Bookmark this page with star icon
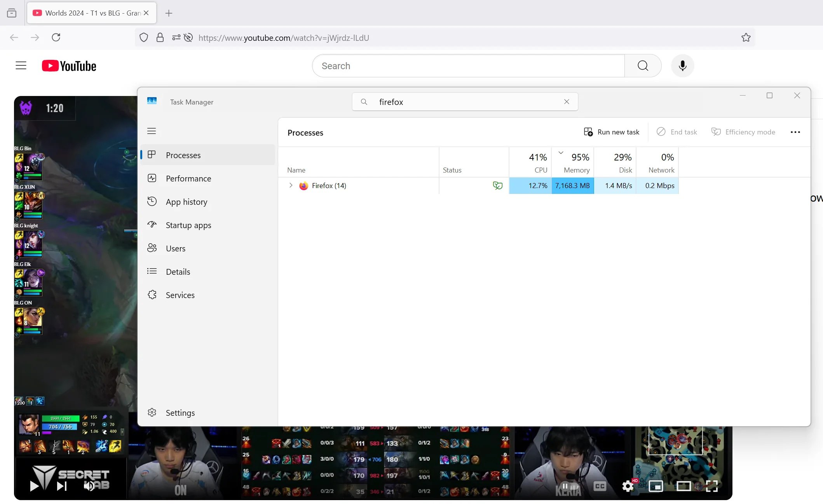Screen dimensions: 823x504 746,38
